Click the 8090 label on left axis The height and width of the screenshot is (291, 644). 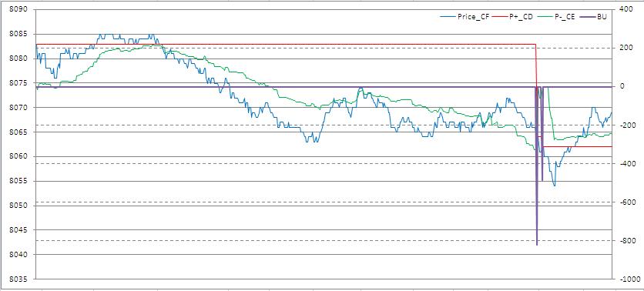click(17, 10)
